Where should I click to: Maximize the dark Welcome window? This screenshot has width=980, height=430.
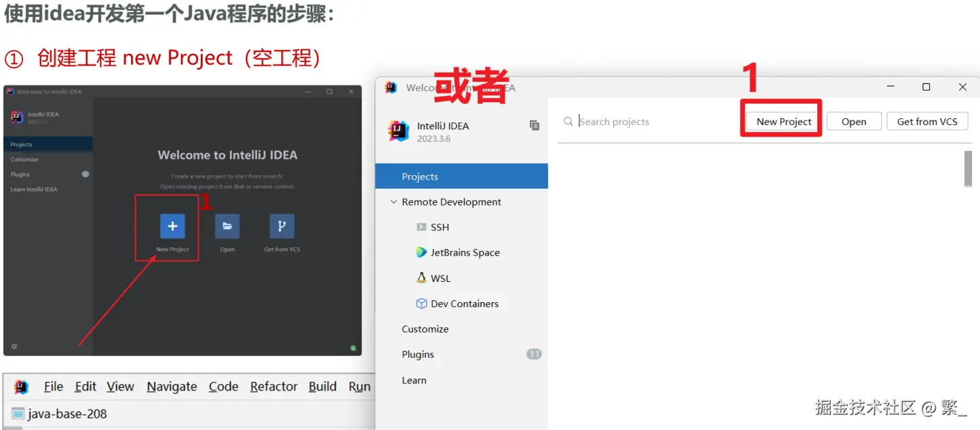329,91
